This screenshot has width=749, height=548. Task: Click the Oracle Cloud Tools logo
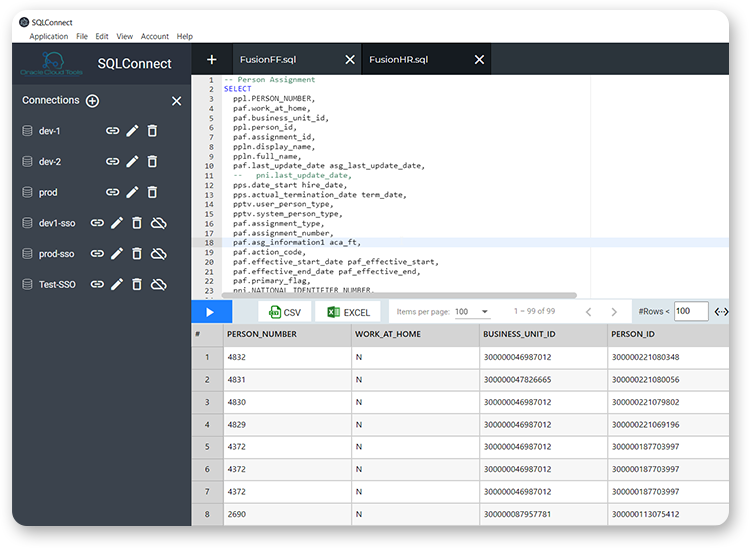(x=52, y=64)
